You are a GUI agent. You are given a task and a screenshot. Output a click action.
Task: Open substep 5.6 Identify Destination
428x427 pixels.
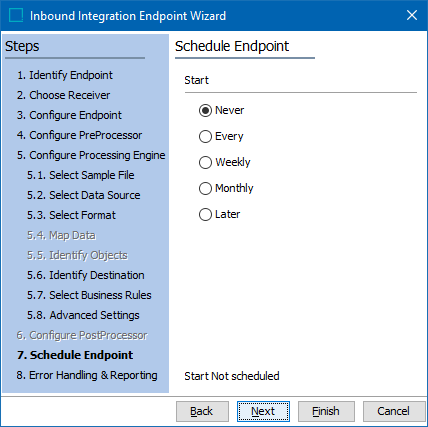tap(86, 275)
